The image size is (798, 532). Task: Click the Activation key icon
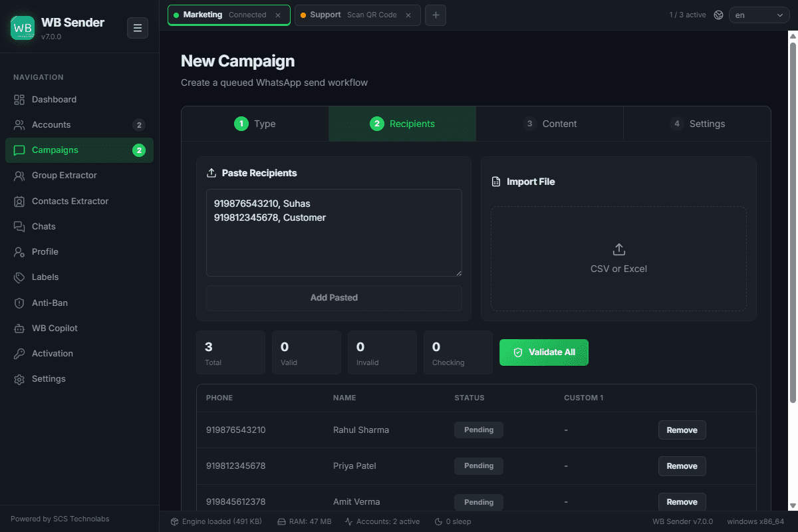pyautogui.click(x=19, y=354)
